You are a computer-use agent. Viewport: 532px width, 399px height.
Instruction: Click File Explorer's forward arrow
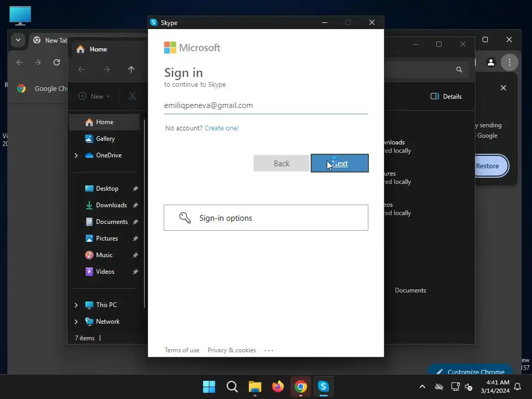click(107, 70)
